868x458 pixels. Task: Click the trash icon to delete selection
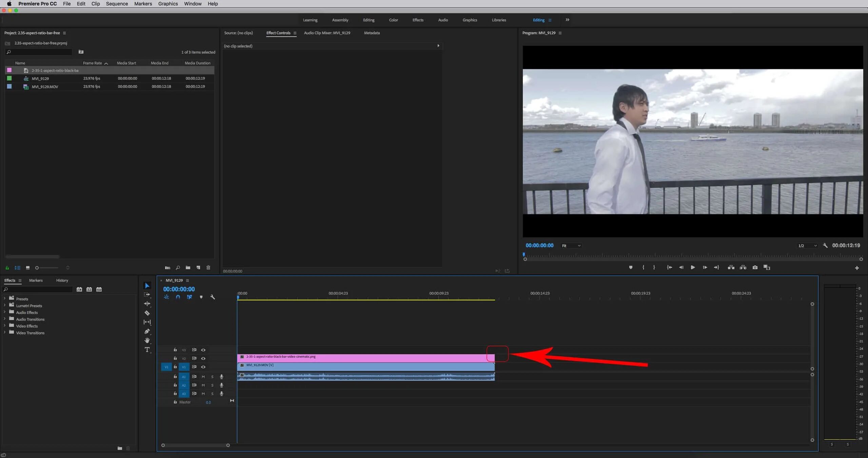[x=209, y=268]
